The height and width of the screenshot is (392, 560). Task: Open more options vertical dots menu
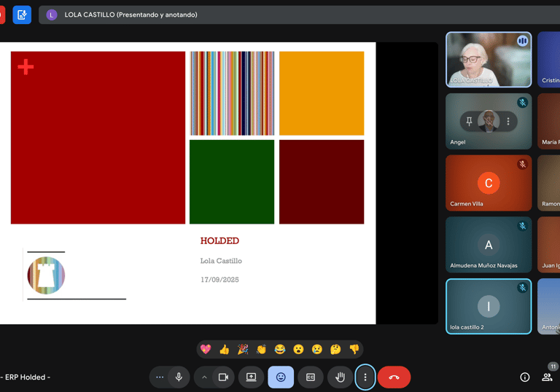point(365,377)
